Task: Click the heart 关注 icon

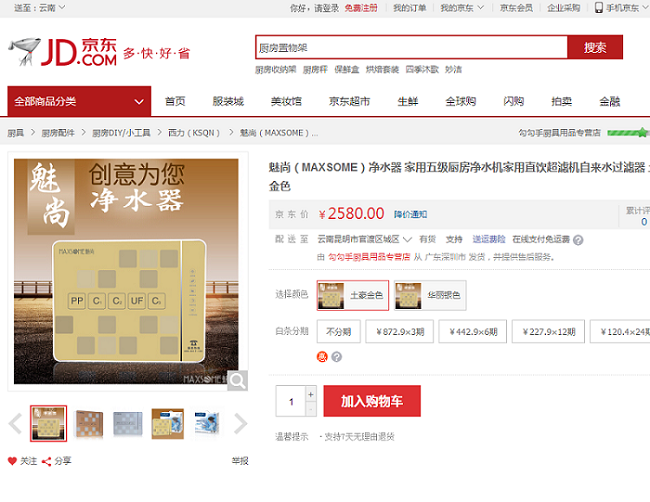Action: click(12, 461)
